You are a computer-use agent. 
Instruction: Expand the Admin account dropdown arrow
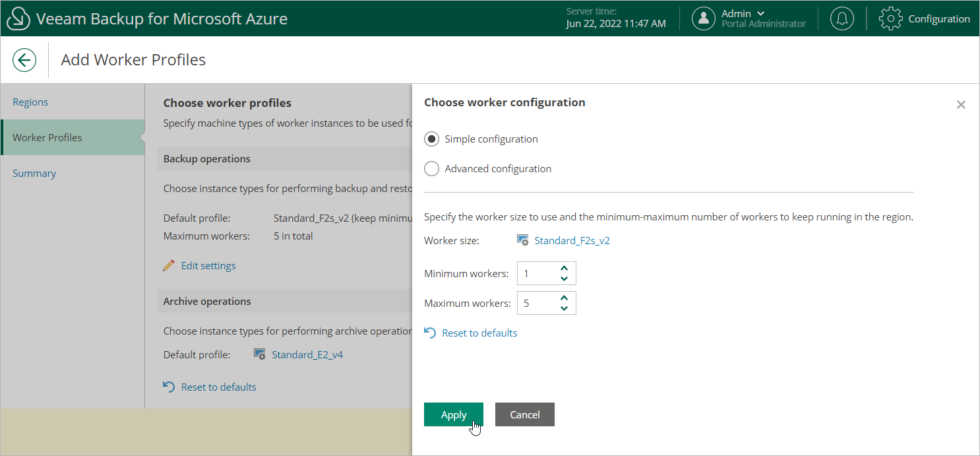point(761,13)
